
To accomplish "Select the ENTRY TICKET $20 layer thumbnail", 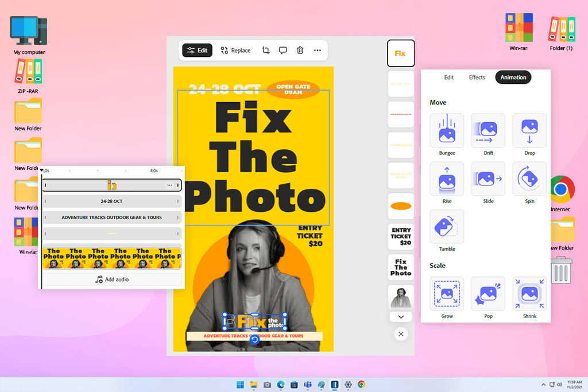I will point(401,236).
